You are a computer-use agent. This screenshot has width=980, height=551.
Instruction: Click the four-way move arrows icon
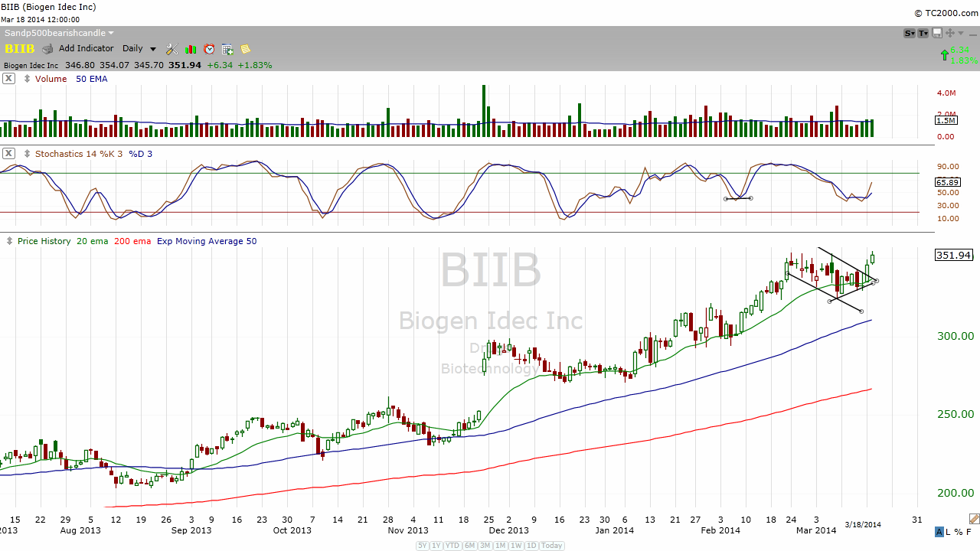tap(950, 33)
